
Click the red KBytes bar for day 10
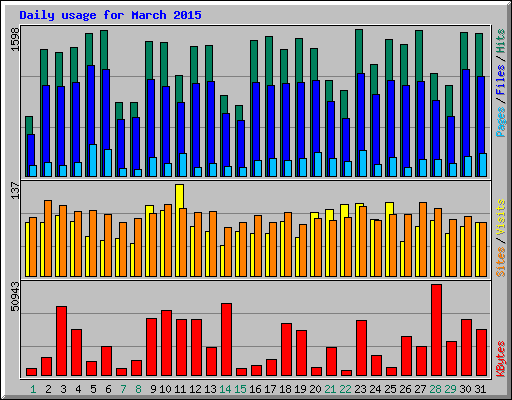click(166, 343)
